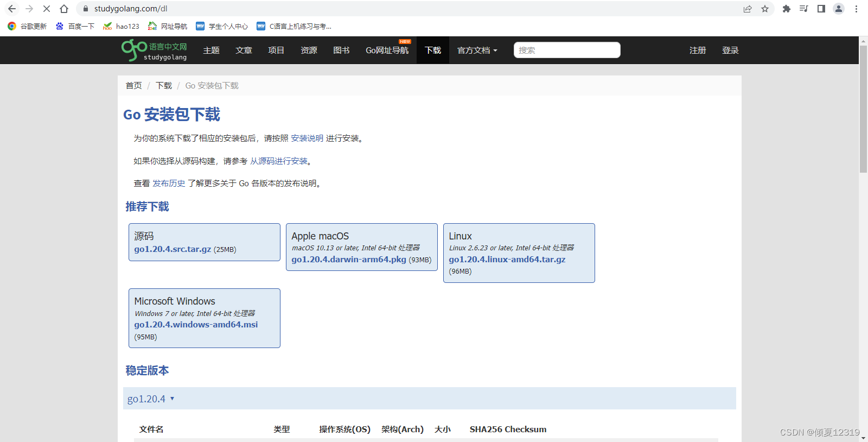Click the 文件名 column header
Image resolution: width=868 pixels, height=442 pixels.
click(x=151, y=430)
